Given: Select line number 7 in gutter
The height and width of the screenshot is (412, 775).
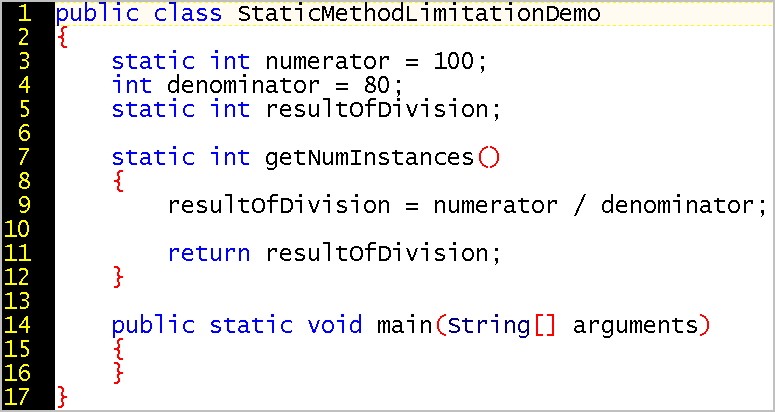Looking at the screenshot, I should pyautogui.click(x=24, y=158).
